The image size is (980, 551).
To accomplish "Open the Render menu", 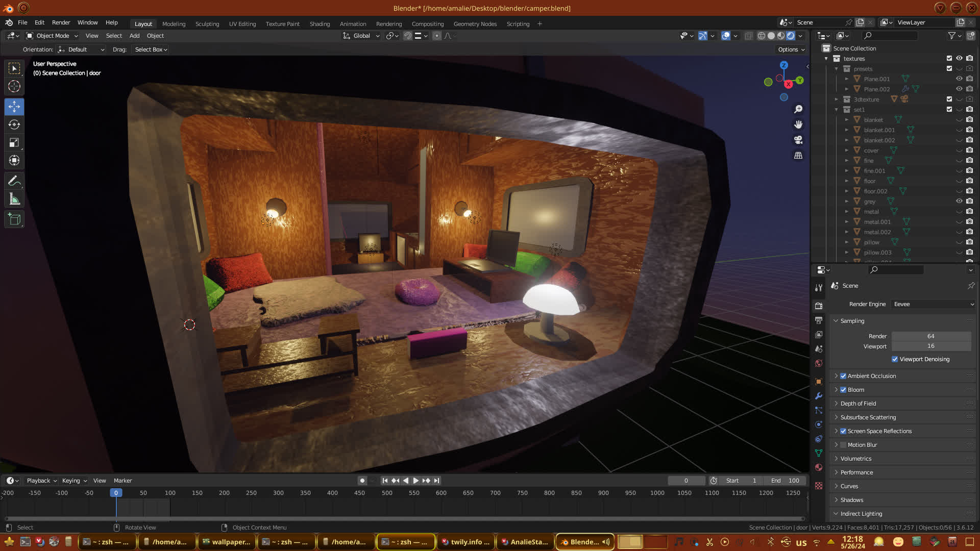I will [61, 22].
